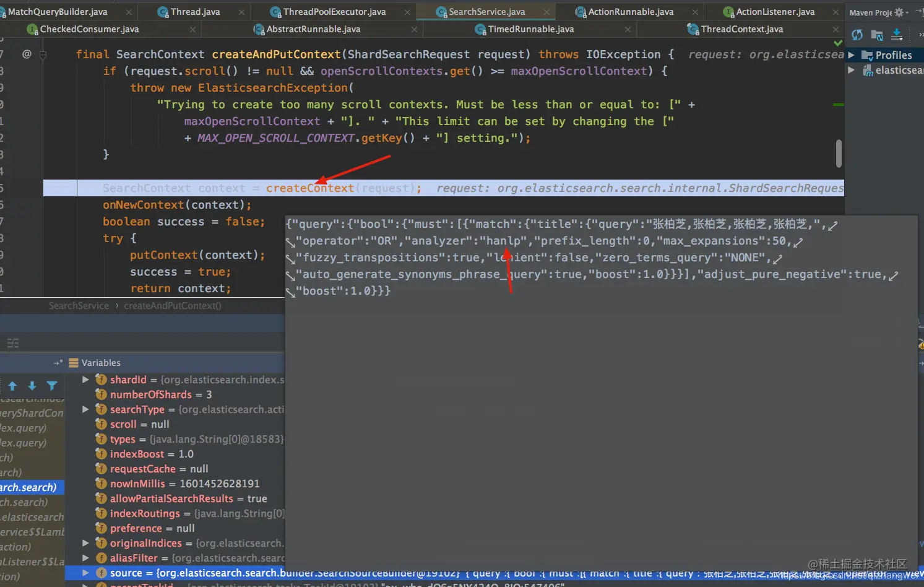924x587 pixels.
Task: Click the Variables panel header icon
Action: [x=74, y=363]
